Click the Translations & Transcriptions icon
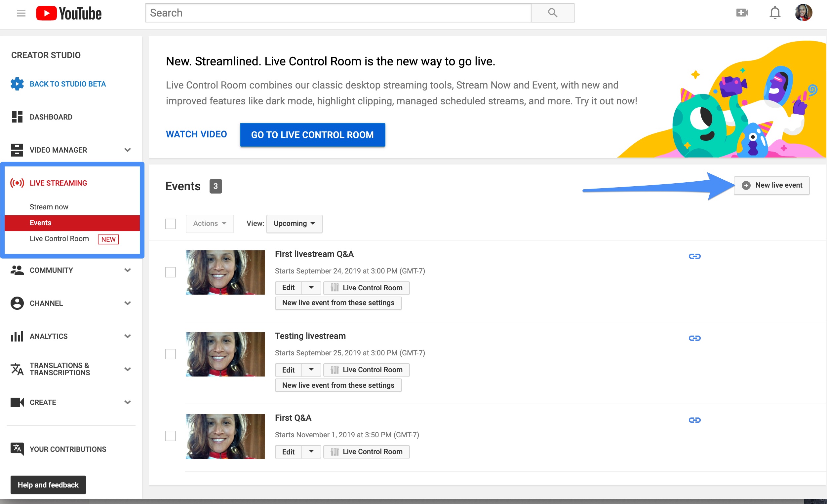The height and width of the screenshot is (504, 827). [x=17, y=369]
